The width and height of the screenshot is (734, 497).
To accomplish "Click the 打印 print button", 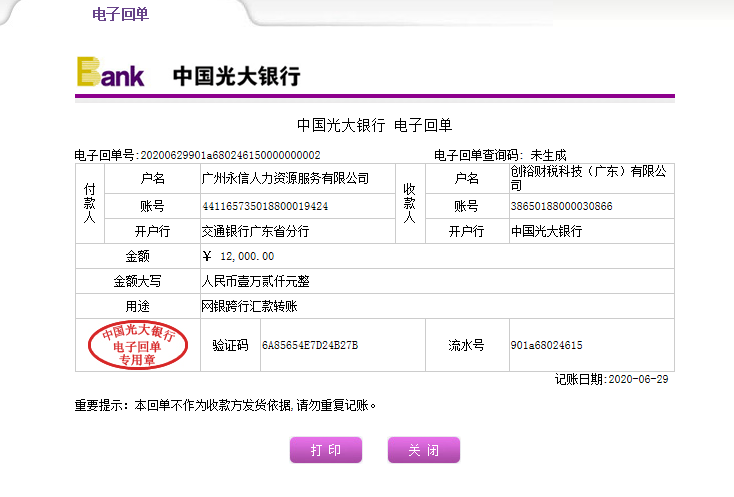I will tap(326, 450).
